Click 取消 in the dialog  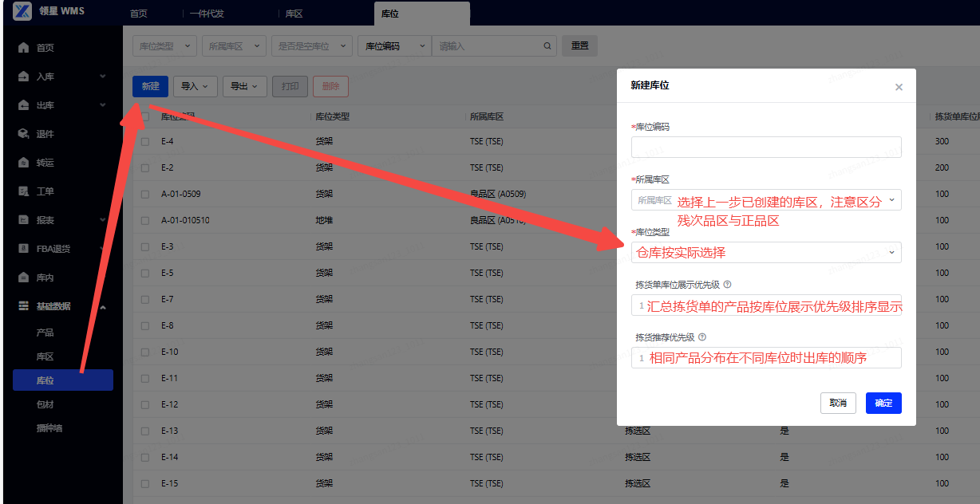838,403
